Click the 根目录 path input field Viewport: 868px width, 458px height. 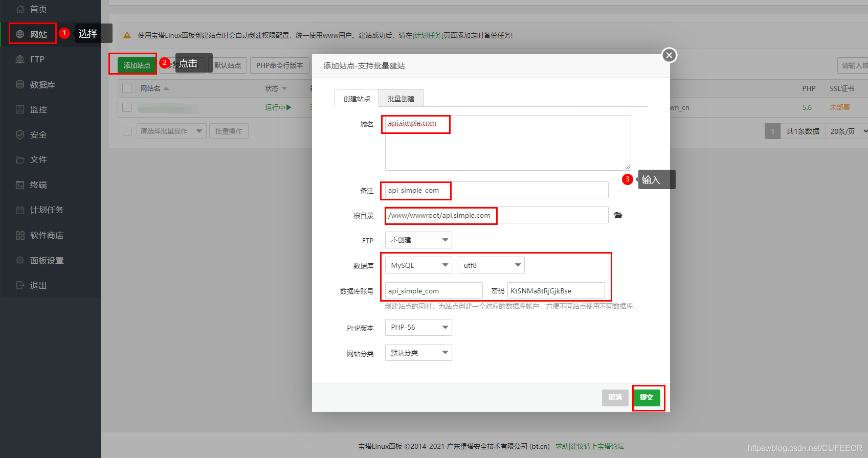pos(497,215)
